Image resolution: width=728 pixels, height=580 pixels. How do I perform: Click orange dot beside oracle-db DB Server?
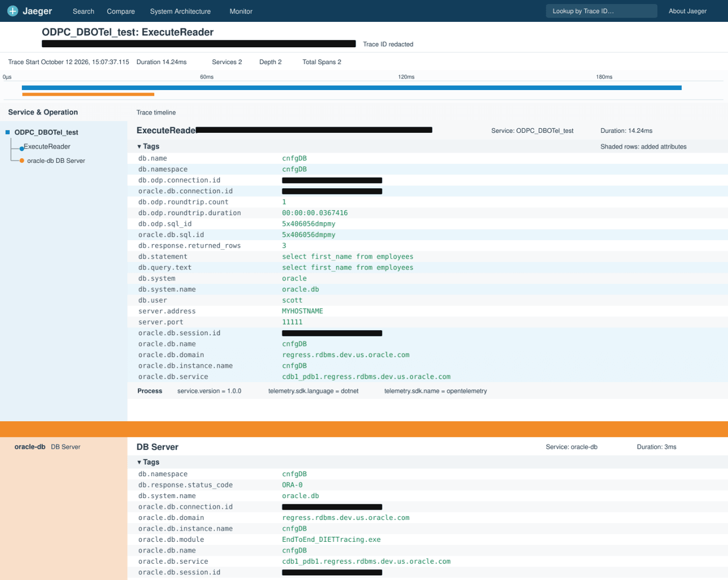(x=22, y=161)
